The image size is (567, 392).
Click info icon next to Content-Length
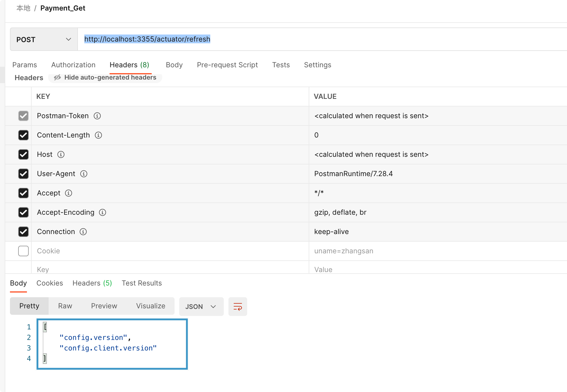tap(98, 135)
